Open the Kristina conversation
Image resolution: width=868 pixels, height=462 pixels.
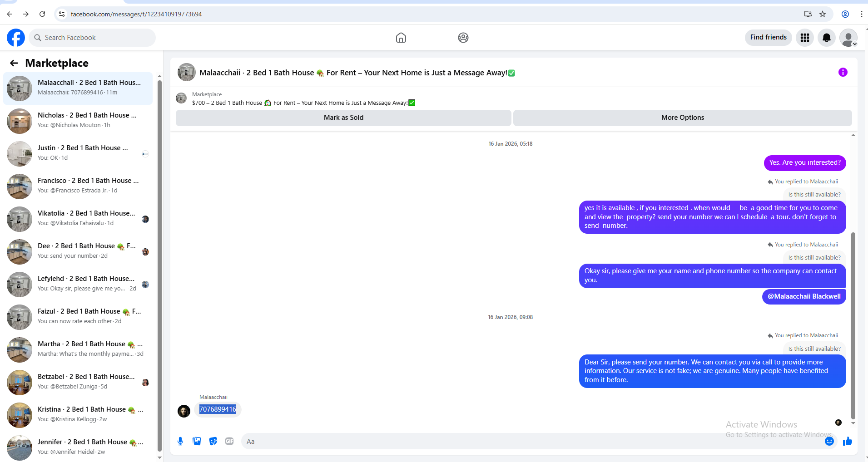78,415
